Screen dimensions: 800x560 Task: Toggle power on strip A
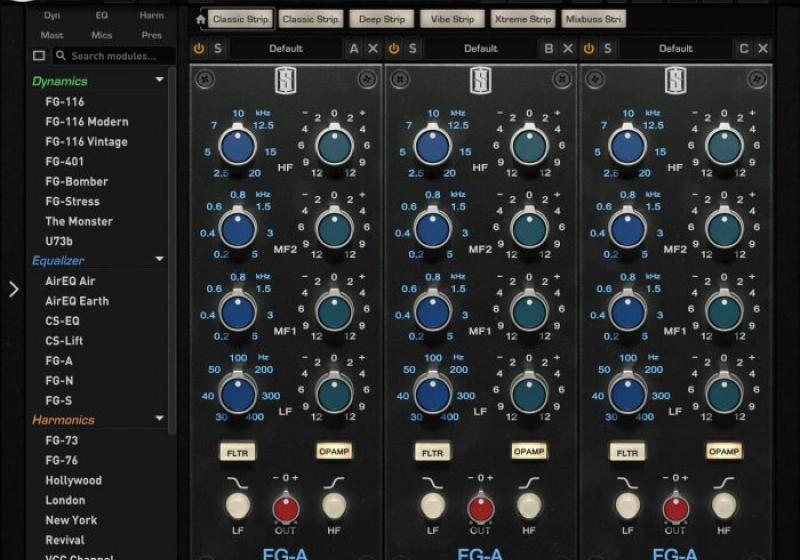coord(198,48)
